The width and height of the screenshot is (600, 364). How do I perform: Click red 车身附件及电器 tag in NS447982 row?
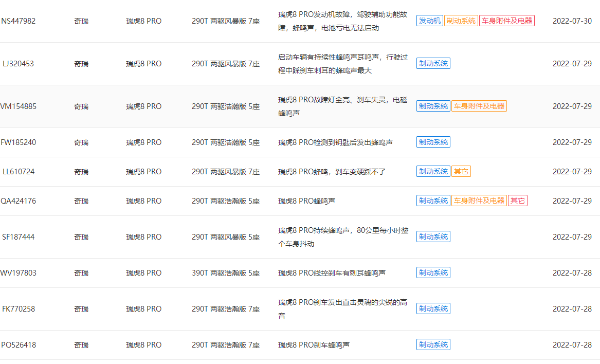click(x=506, y=21)
